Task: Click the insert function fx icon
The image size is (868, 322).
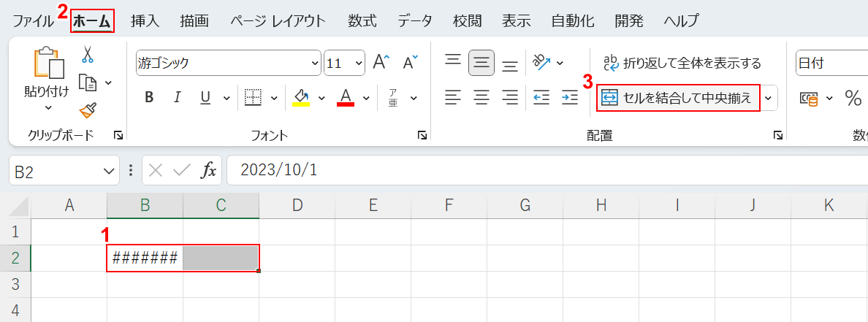Action: [209, 171]
